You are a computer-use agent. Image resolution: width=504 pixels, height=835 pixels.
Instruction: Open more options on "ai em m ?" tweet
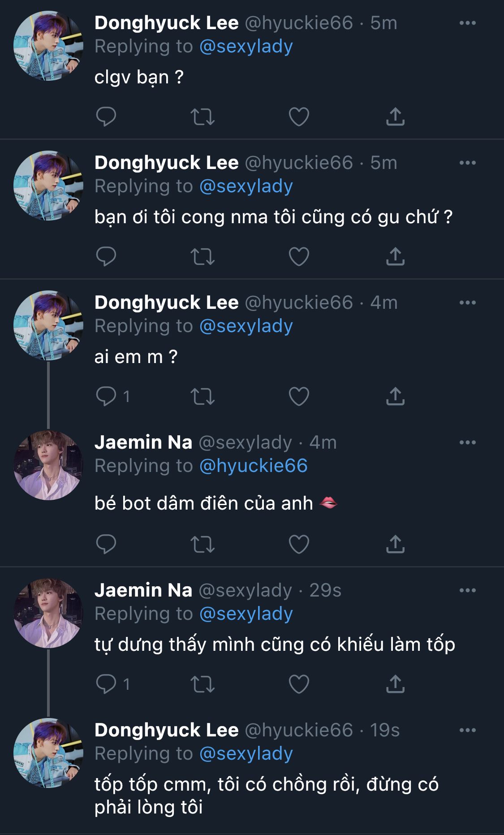(x=467, y=303)
